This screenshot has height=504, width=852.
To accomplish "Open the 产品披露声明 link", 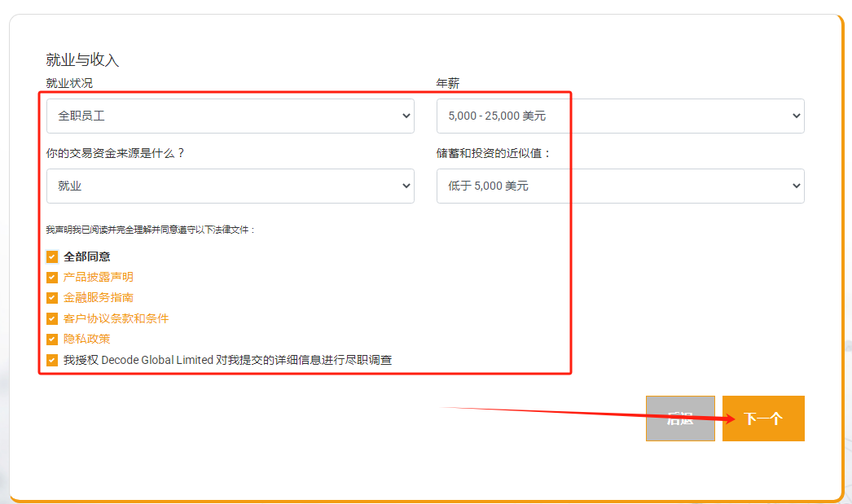I will pos(99,278).
